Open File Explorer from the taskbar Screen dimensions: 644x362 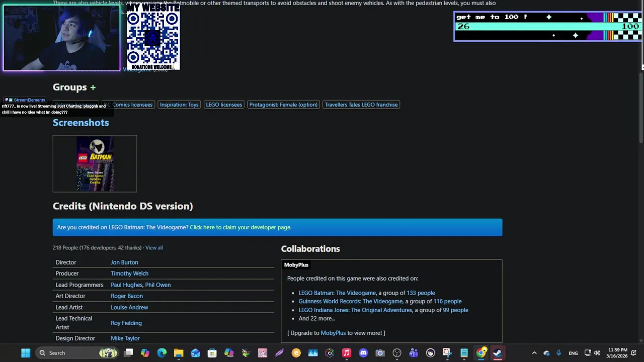click(179, 353)
